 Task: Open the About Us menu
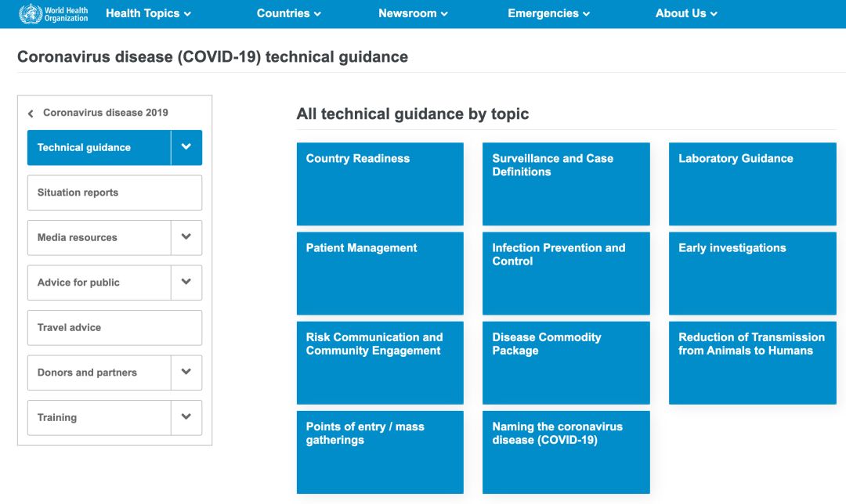coord(686,13)
